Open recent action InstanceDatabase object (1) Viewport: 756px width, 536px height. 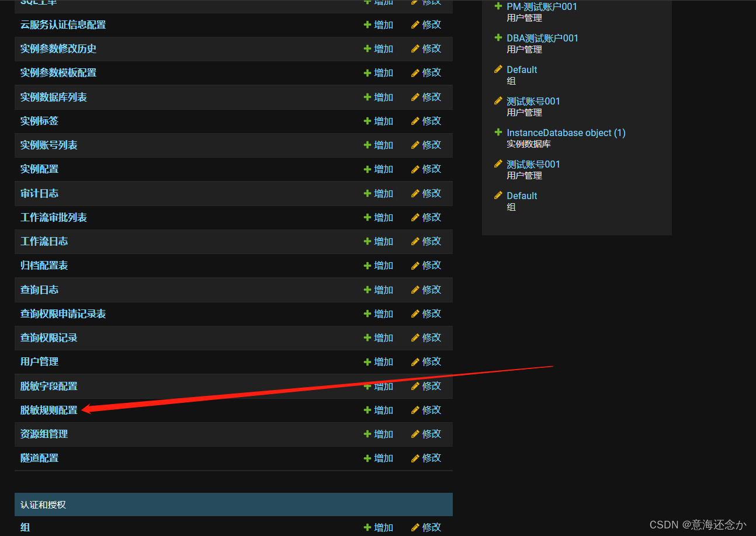pyautogui.click(x=566, y=133)
